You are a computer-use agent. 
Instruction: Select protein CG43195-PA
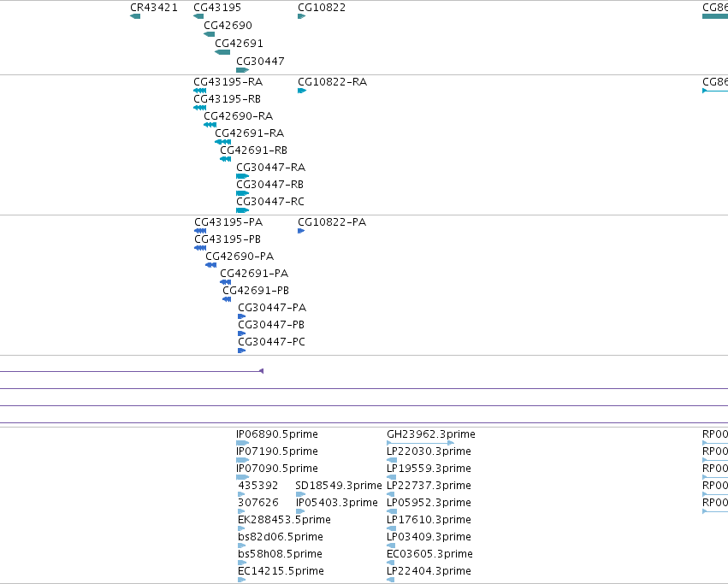228,222
